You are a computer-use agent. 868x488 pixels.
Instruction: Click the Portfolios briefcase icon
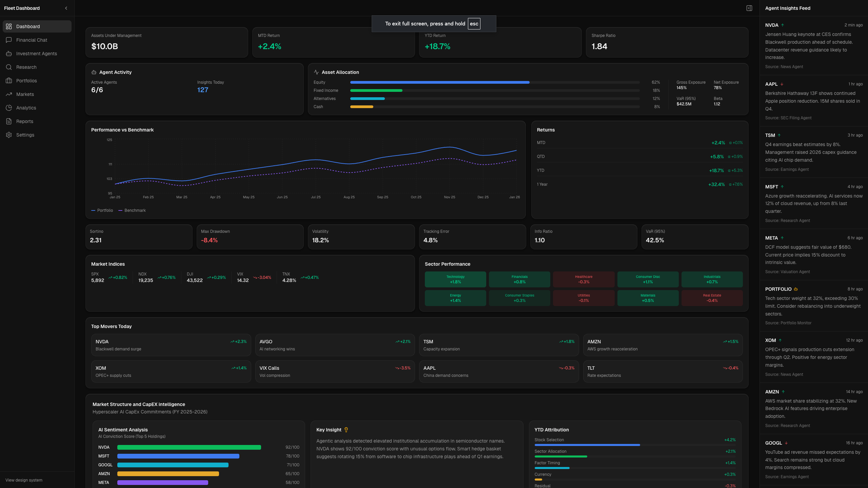tap(9, 81)
